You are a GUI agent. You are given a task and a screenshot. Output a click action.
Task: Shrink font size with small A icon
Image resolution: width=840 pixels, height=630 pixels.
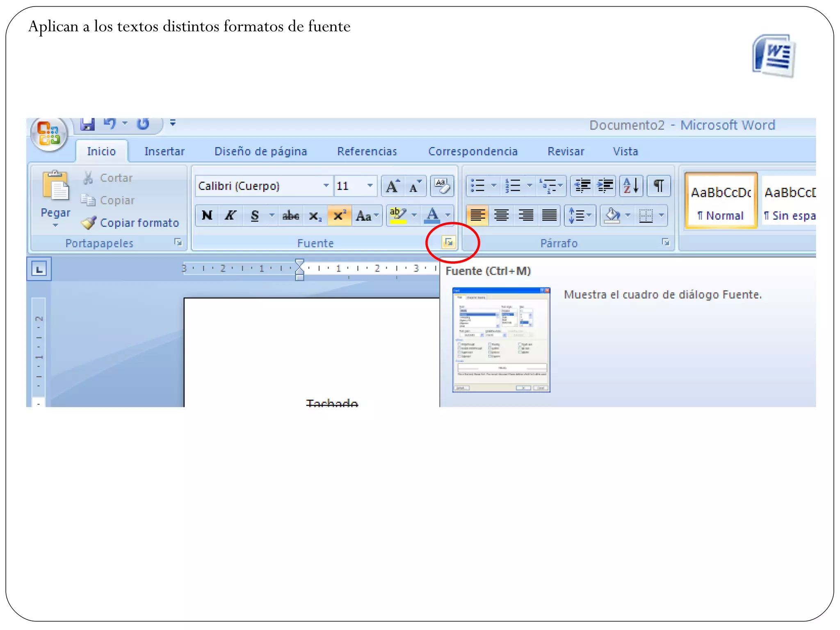(x=415, y=186)
